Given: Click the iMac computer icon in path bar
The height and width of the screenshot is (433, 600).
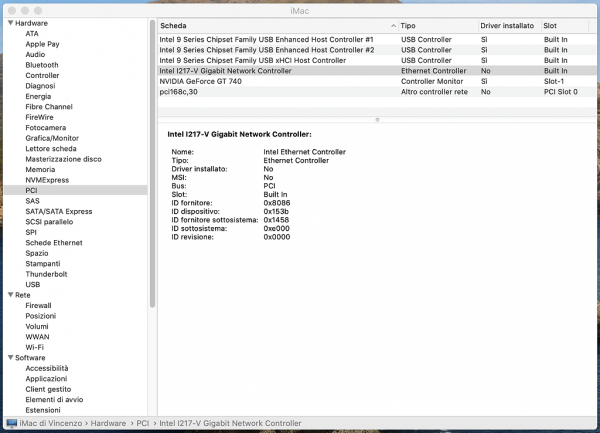Looking at the screenshot, I should (11, 424).
